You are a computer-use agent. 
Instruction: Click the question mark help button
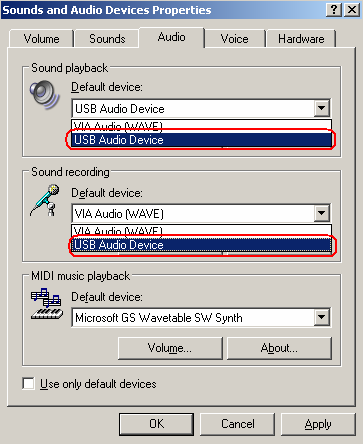tap(334, 10)
